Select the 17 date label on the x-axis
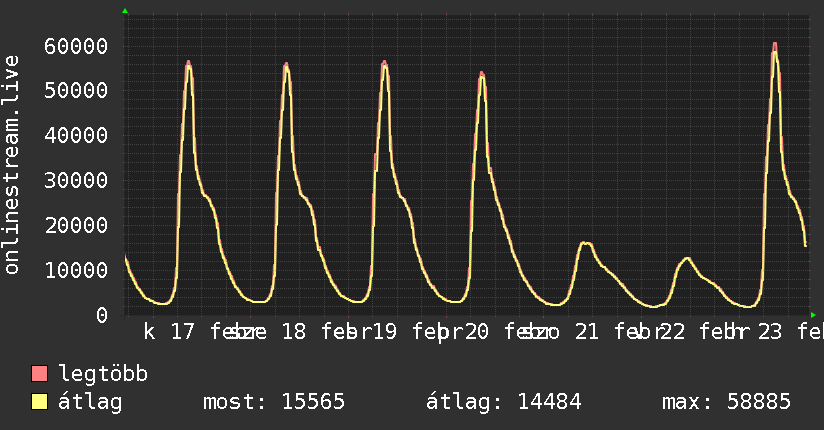This screenshot has height=430, width=824. pos(183,332)
